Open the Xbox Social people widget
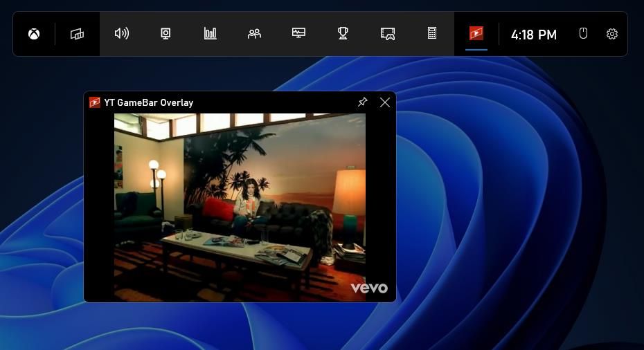 click(x=254, y=33)
